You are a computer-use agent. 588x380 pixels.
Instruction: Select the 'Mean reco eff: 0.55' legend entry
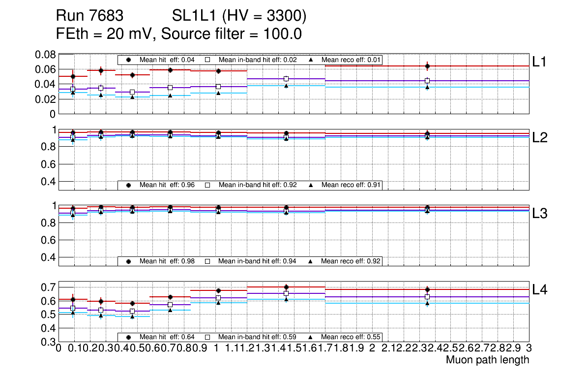(x=351, y=337)
